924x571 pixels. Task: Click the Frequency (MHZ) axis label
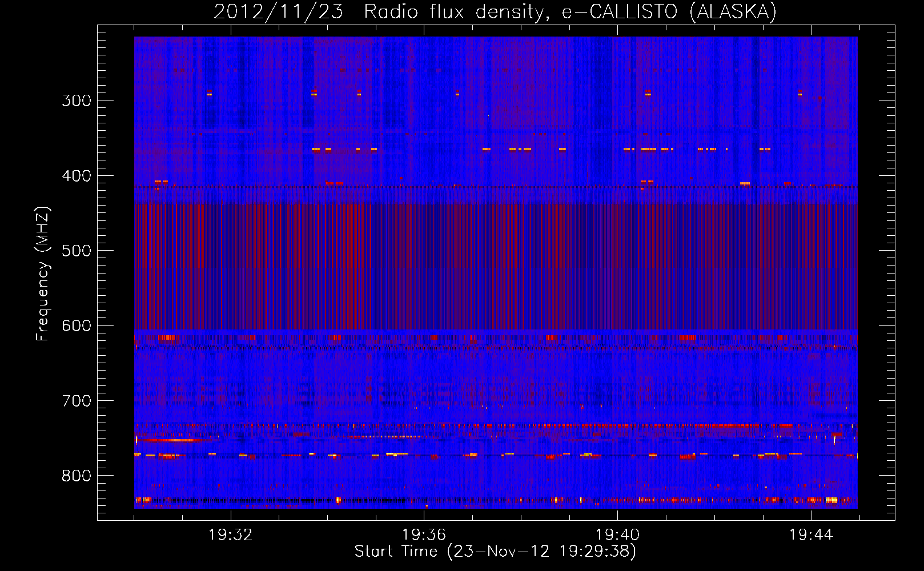tap(43, 274)
